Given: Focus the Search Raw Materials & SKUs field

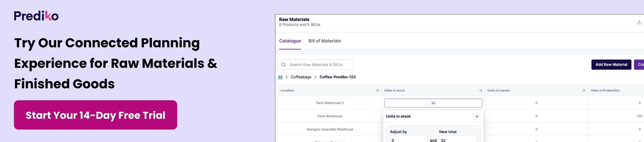Looking at the screenshot, I should coord(315,65).
